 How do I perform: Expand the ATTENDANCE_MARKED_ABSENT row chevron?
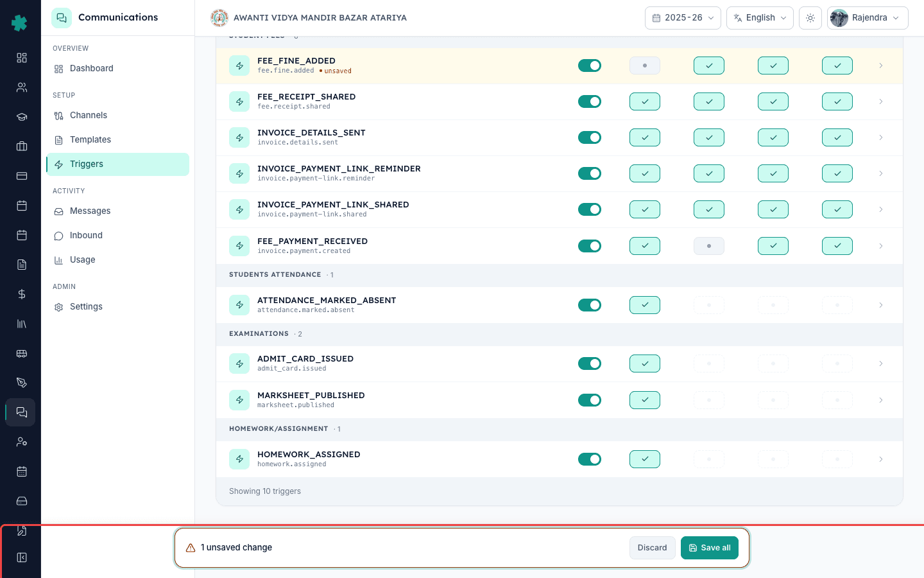(x=881, y=305)
